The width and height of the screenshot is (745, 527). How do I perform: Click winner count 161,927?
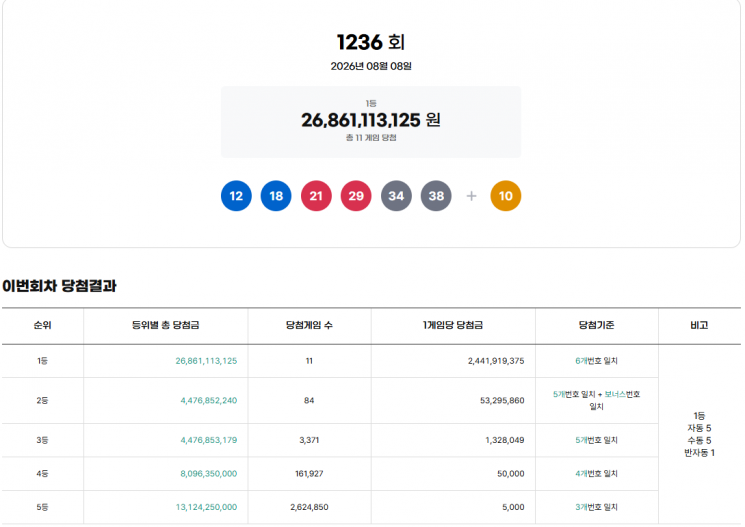309,474
